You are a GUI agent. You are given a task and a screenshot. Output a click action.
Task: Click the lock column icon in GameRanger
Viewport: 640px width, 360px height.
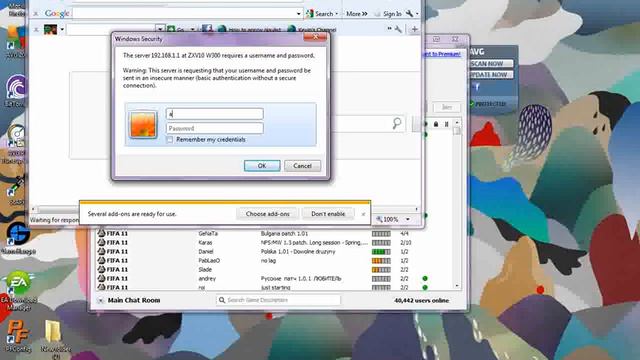pos(436,124)
